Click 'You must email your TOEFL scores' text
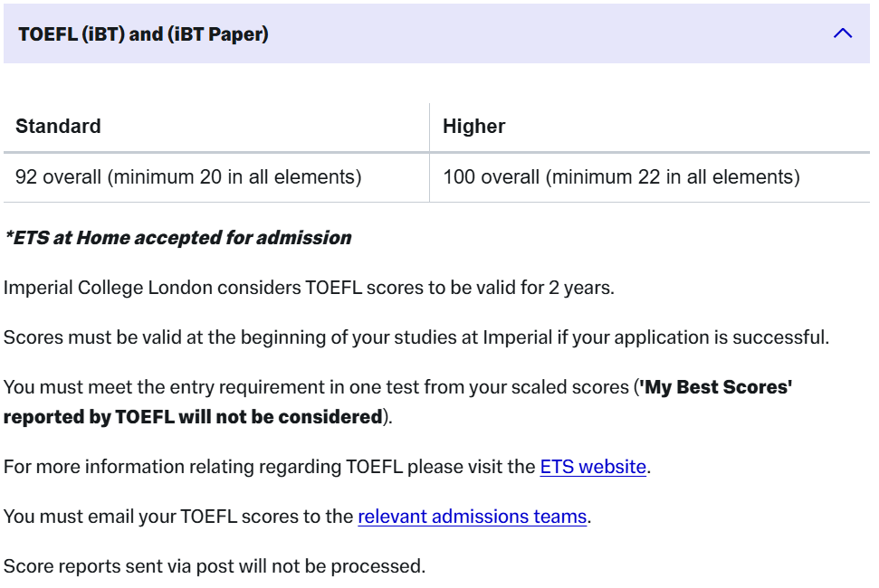879x588 pixels. [178, 517]
